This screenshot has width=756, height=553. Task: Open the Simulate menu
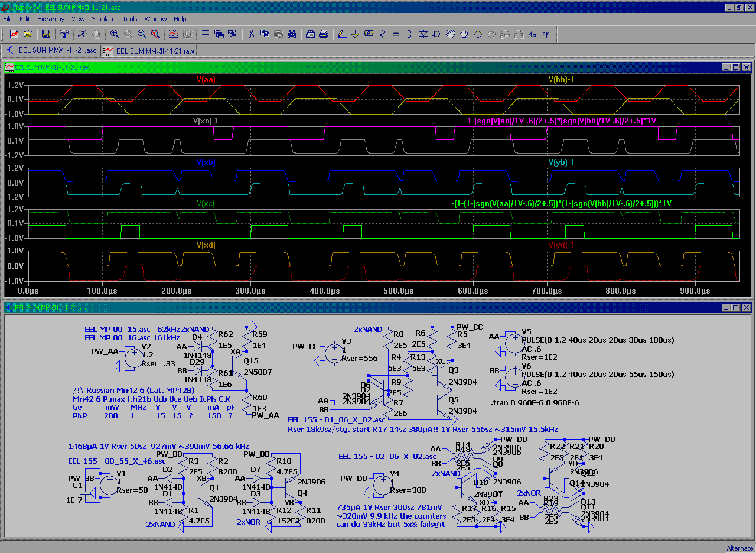[103, 18]
